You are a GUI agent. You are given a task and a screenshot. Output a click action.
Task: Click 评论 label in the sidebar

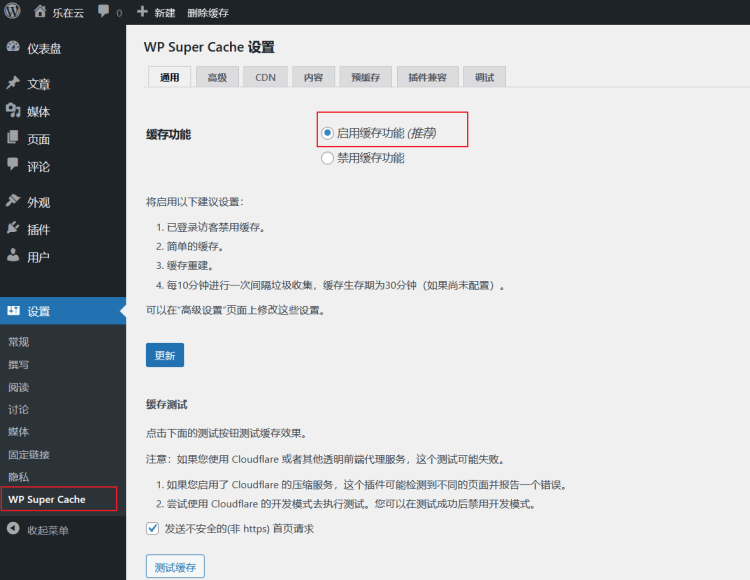pyautogui.click(x=38, y=166)
